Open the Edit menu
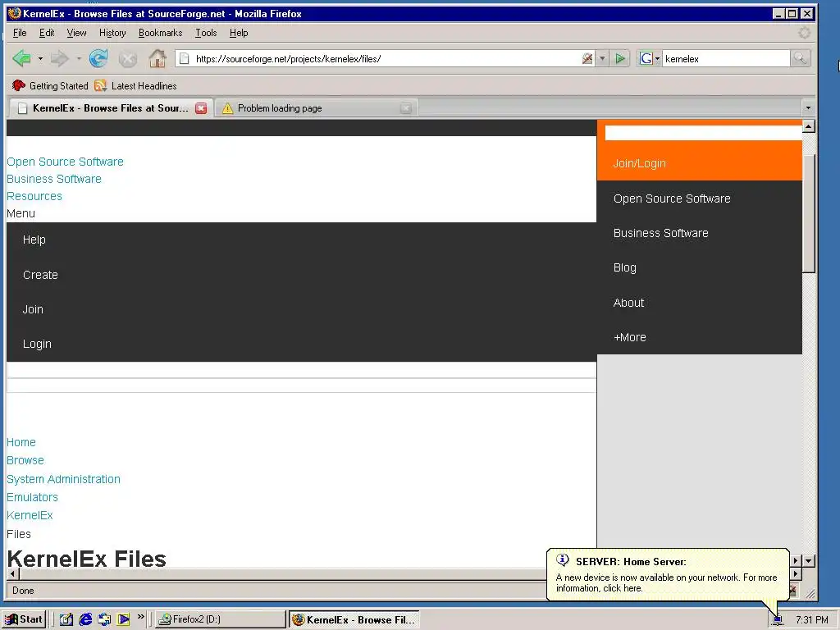The width and height of the screenshot is (840, 630). coord(47,33)
